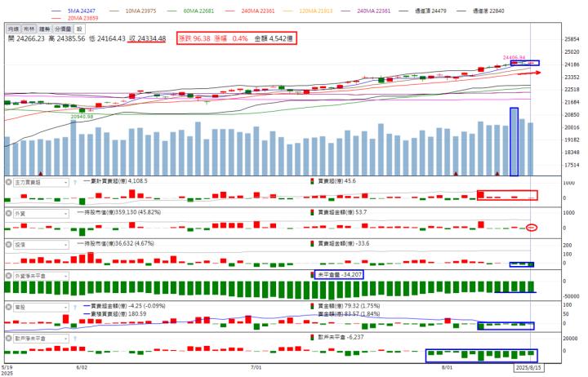Image resolution: width=588 pixels, height=377 pixels.
Task: Close the 外資淨未平倉 indicator panel
Action: (x=8, y=276)
